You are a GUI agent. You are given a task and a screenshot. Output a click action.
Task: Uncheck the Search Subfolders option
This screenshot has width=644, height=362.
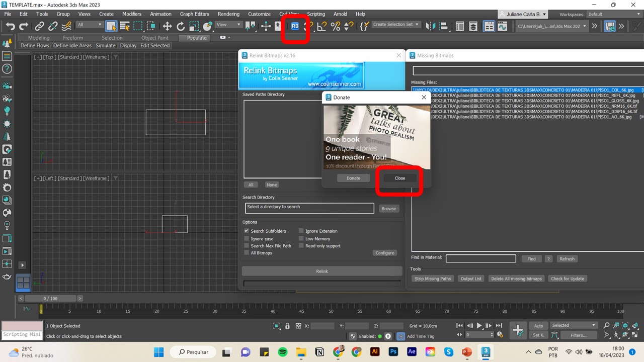(247, 231)
